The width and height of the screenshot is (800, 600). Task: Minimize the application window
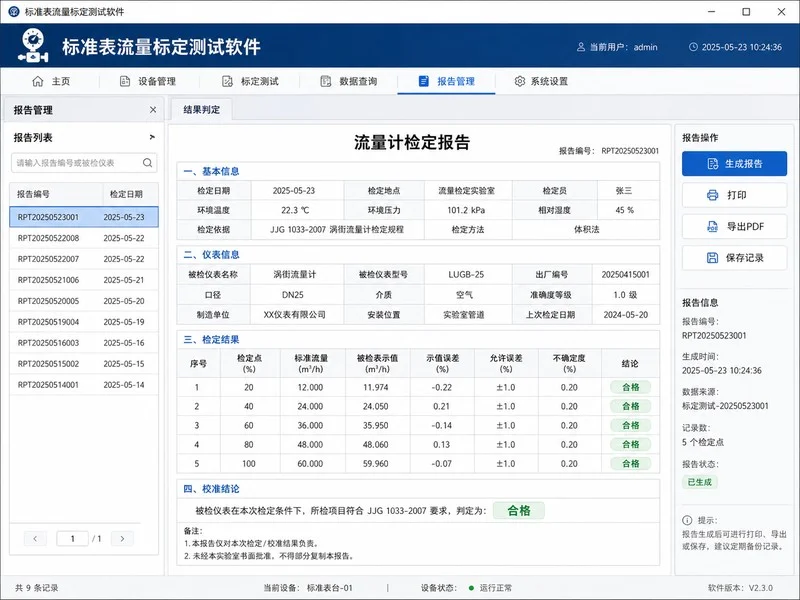tap(712, 11)
